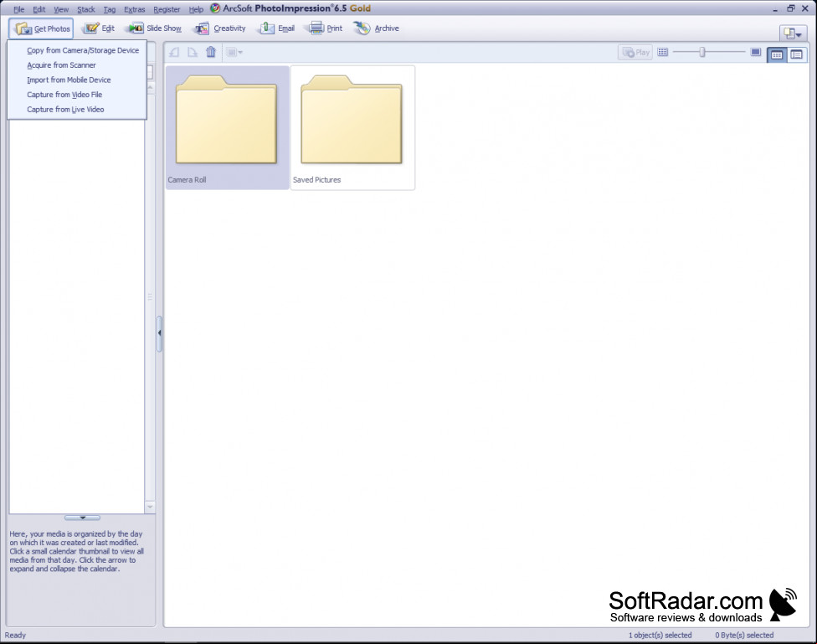Click the large thumbnail size icon

[756, 52]
